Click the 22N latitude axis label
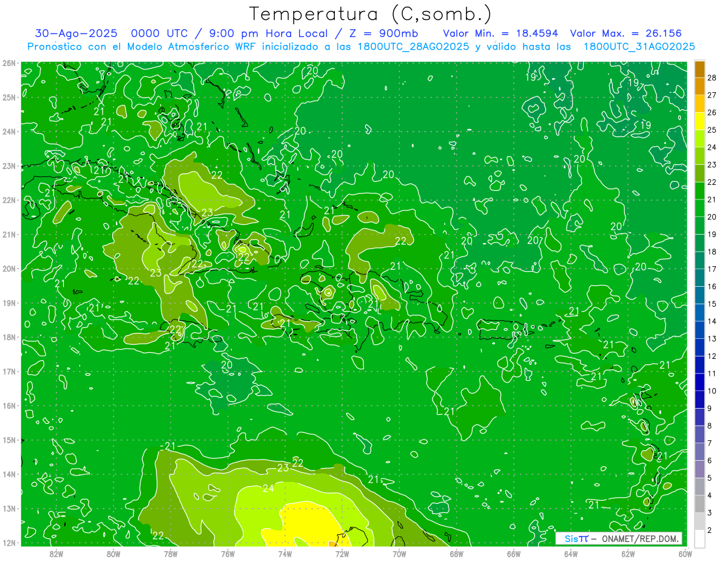The image size is (728, 562). pyautogui.click(x=8, y=200)
